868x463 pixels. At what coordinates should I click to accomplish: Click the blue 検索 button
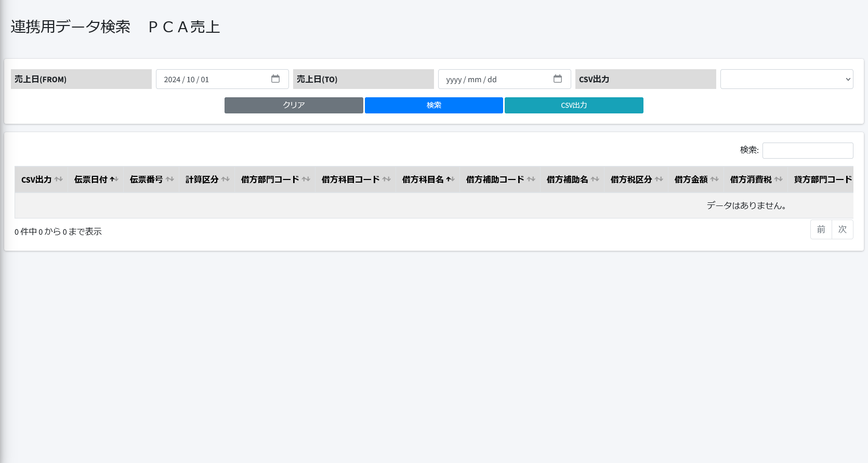click(433, 105)
